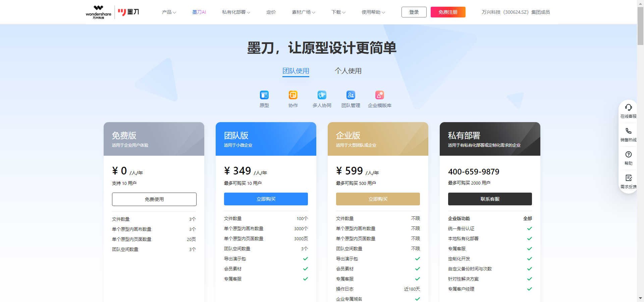Click the 100个 file count value
This screenshot has height=302, width=644.
(x=302, y=218)
